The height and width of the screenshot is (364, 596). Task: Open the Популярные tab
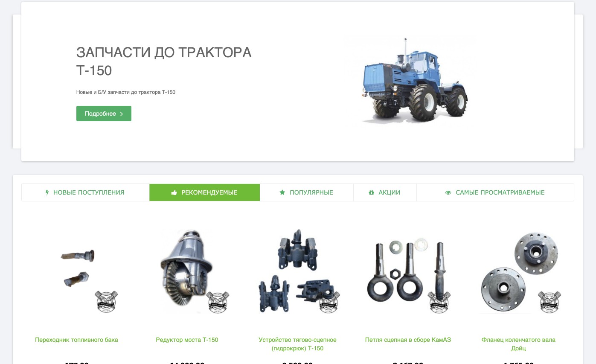point(306,192)
